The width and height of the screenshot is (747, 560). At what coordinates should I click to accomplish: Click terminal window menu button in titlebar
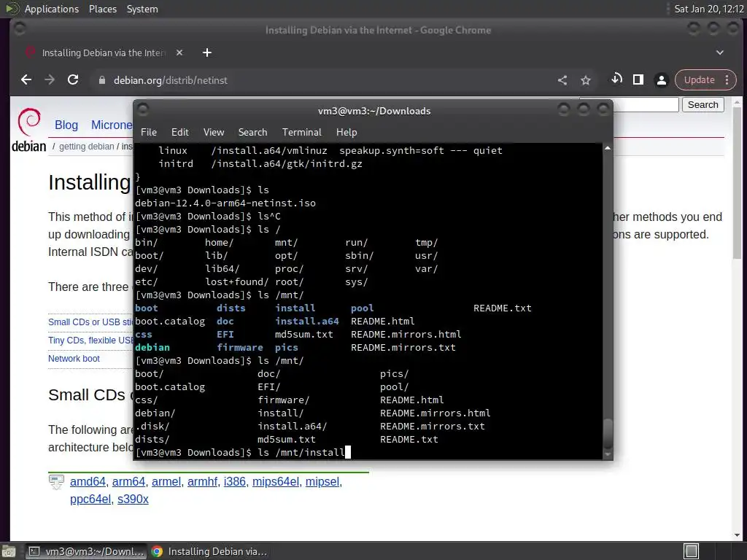point(143,110)
